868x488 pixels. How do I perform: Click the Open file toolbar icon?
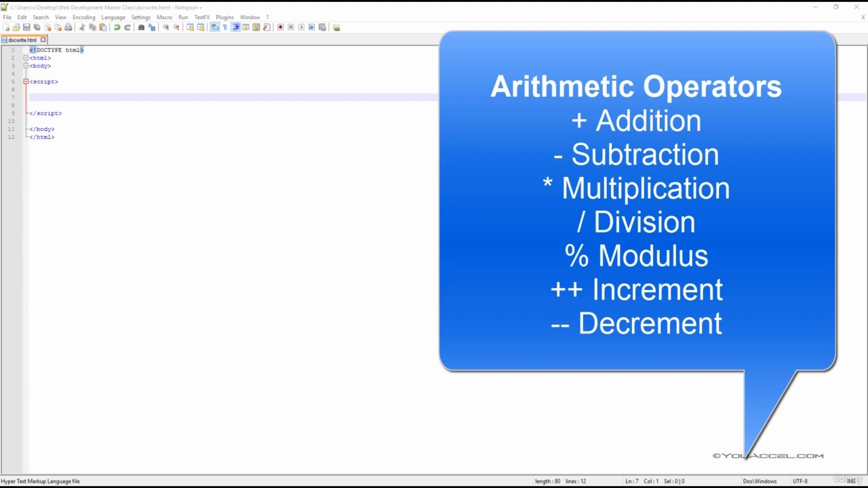pos(16,27)
